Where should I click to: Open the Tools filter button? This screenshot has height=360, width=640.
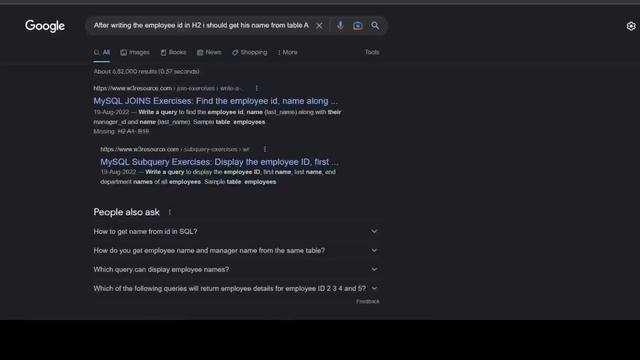coord(372,52)
